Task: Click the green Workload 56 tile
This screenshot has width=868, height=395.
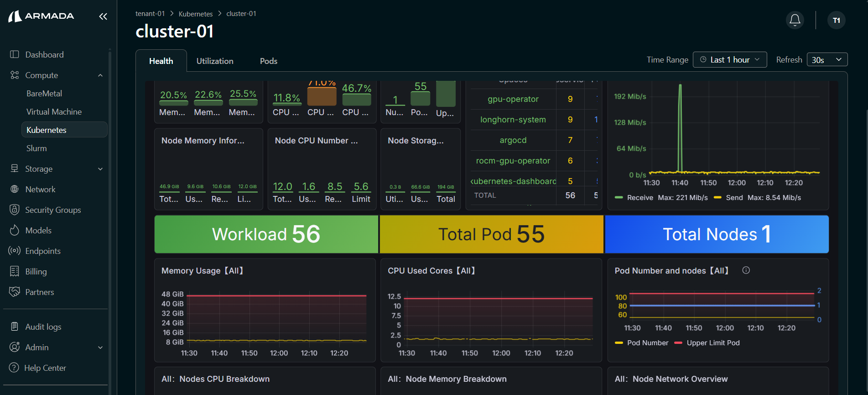Action: point(266,234)
